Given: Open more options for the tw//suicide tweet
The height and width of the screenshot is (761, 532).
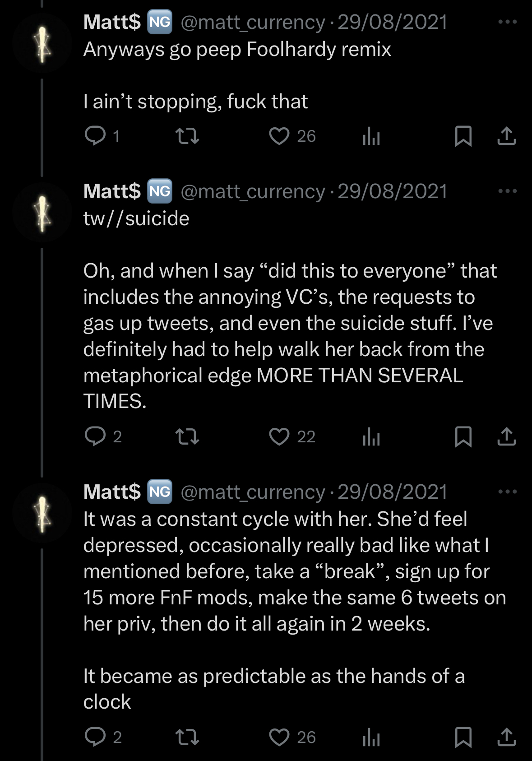Looking at the screenshot, I should point(507,191).
